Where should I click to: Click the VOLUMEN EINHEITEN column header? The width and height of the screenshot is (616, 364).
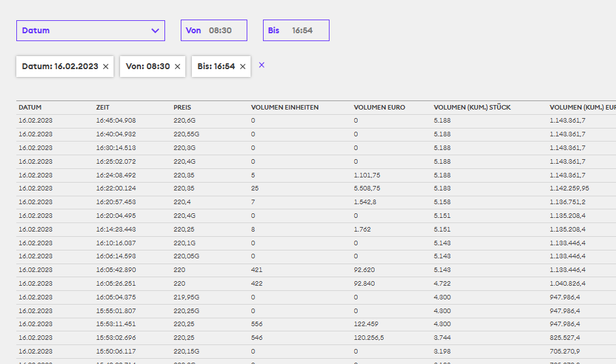coord(285,108)
